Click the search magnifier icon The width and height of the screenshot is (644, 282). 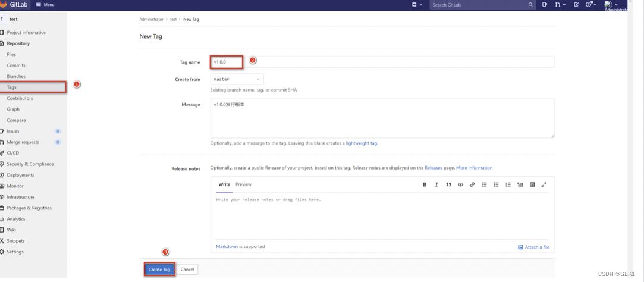click(530, 5)
